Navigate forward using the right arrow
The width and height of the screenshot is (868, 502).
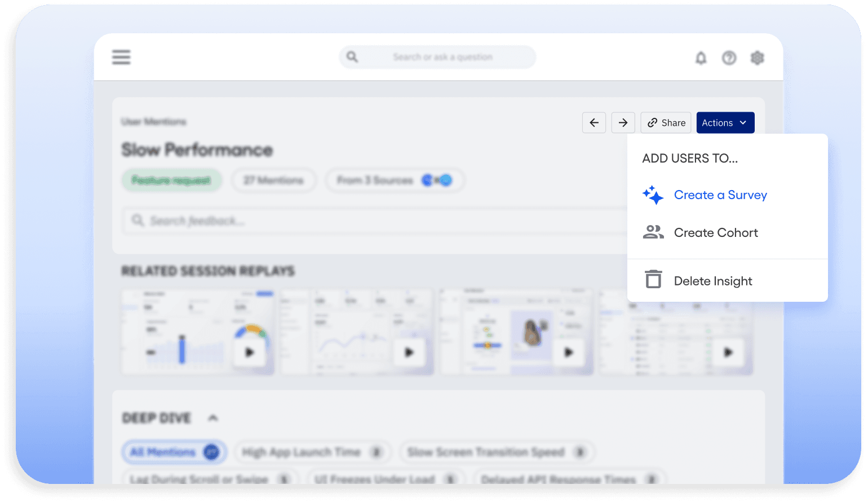pos(623,122)
